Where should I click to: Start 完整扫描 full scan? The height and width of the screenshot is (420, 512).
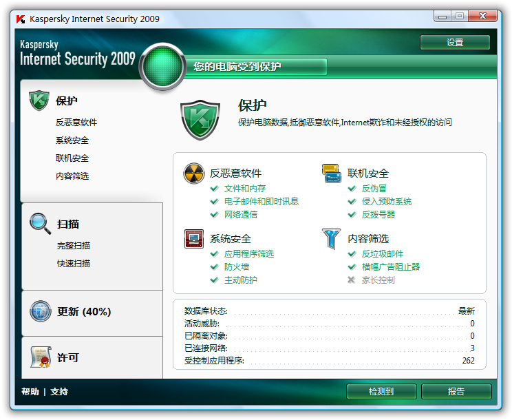[x=74, y=246]
